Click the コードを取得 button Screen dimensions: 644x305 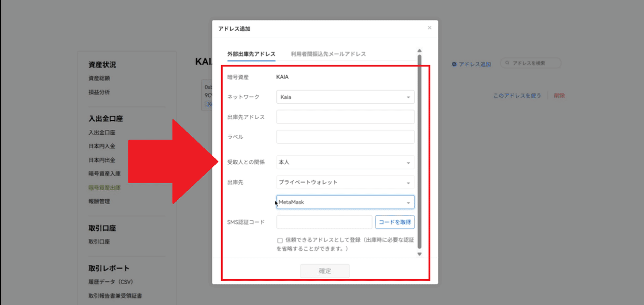click(x=395, y=222)
